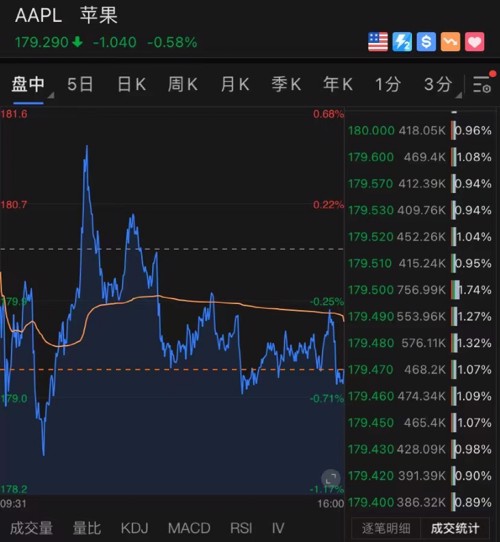500x542 pixels.
Task: Select the 量比 indicator
Action: pos(87,528)
